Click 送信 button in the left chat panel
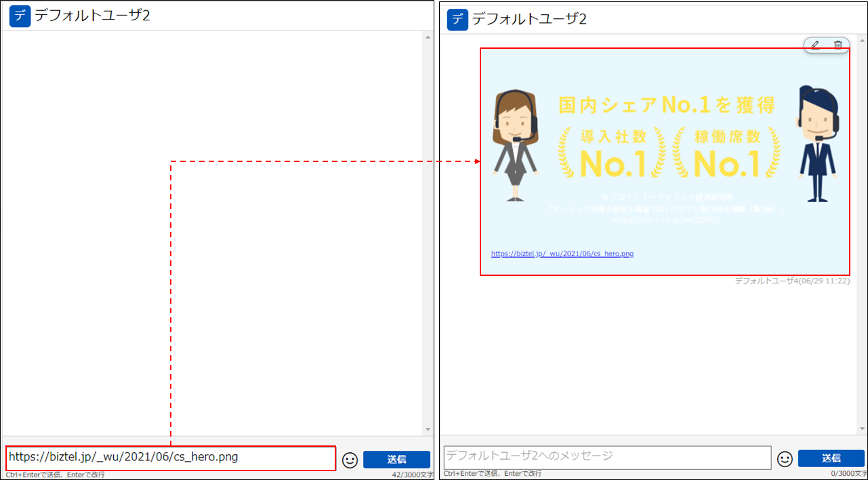Image resolution: width=868 pixels, height=480 pixels. point(396,460)
